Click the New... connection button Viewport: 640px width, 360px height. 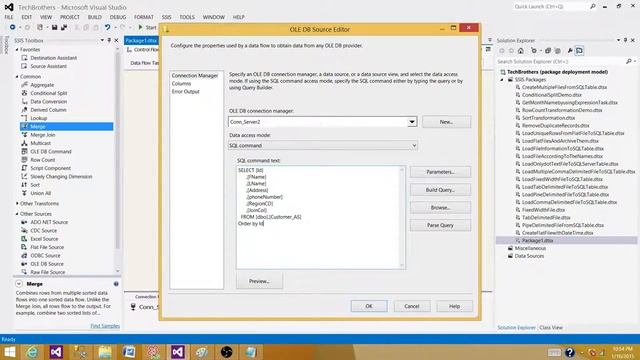click(446, 122)
